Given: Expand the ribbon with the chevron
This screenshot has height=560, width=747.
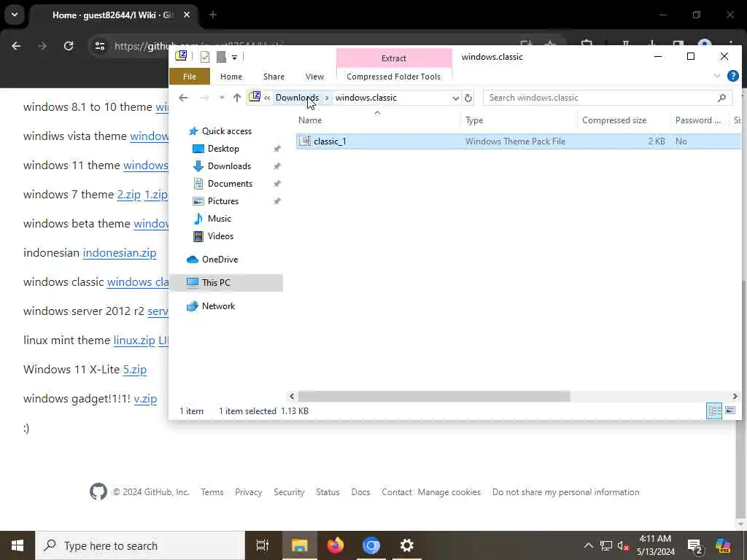Looking at the screenshot, I should (x=716, y=76).
